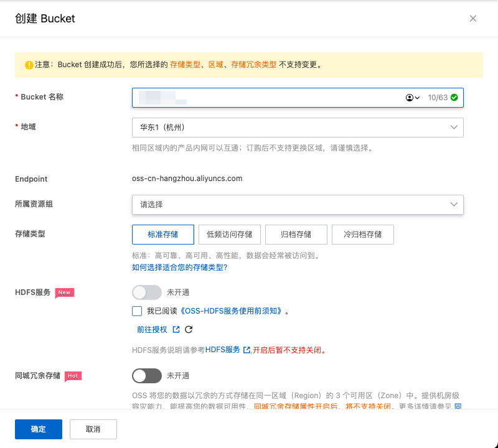Select 归档存储 storage type
The width and height of the screenshot is (498, 448).
[296, 235]
